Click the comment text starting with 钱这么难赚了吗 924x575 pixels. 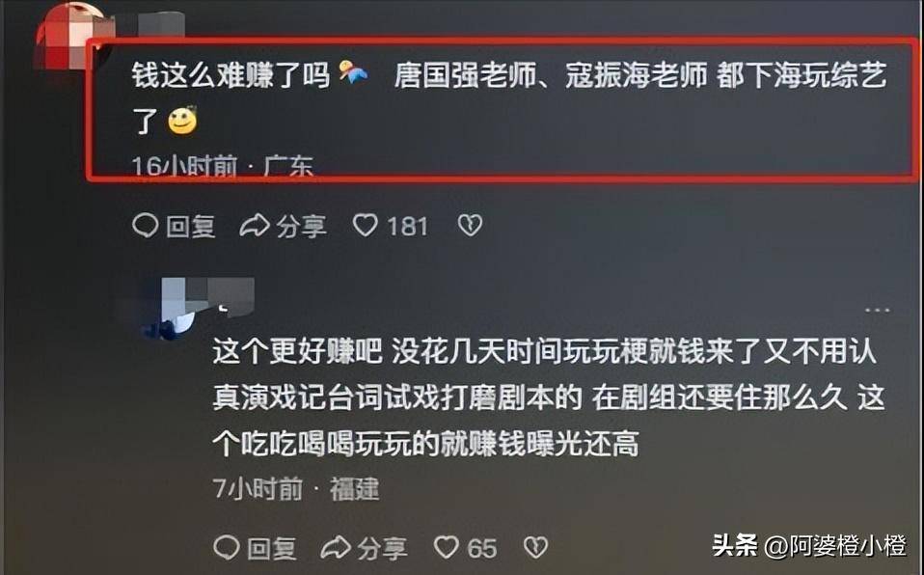pos(509,97)
